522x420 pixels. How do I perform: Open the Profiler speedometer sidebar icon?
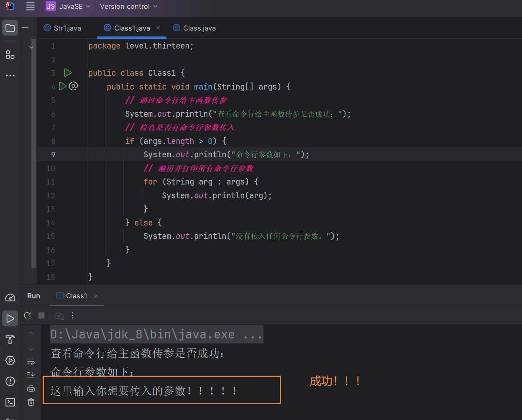pyautogui.click(x=10, y=298)
